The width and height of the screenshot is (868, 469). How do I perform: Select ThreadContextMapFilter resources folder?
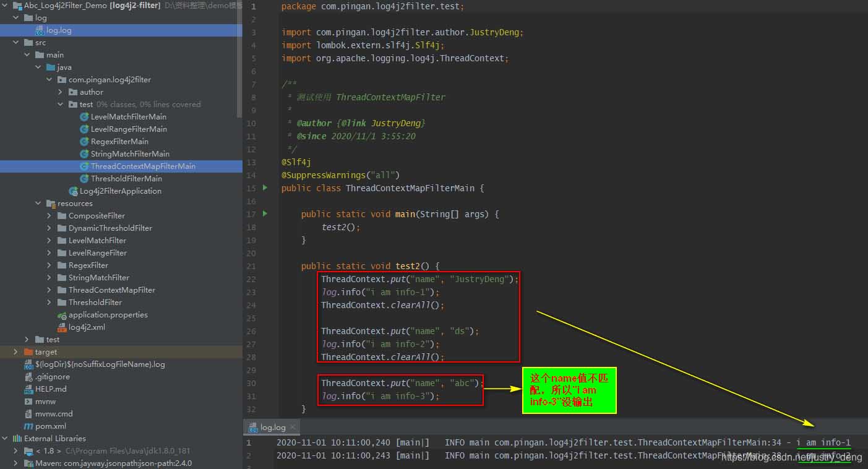coord(112,290)
